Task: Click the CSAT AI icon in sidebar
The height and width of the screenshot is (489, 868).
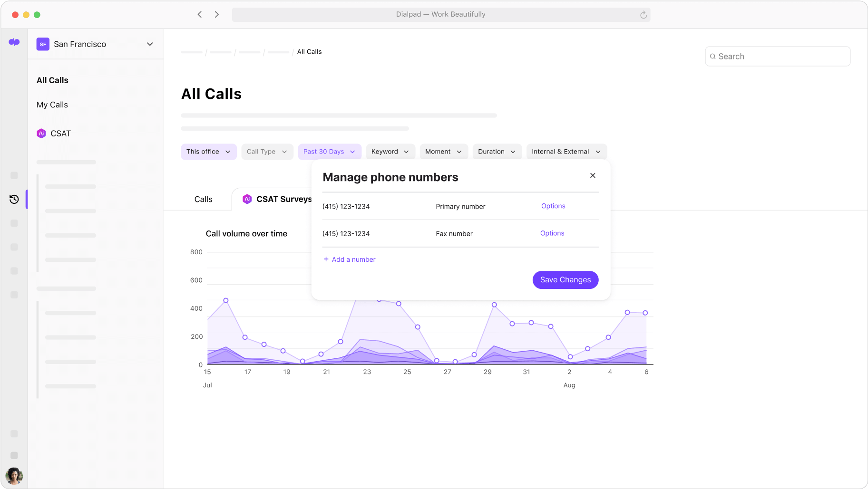Action: pyautogui.click(x=41, y=134)
